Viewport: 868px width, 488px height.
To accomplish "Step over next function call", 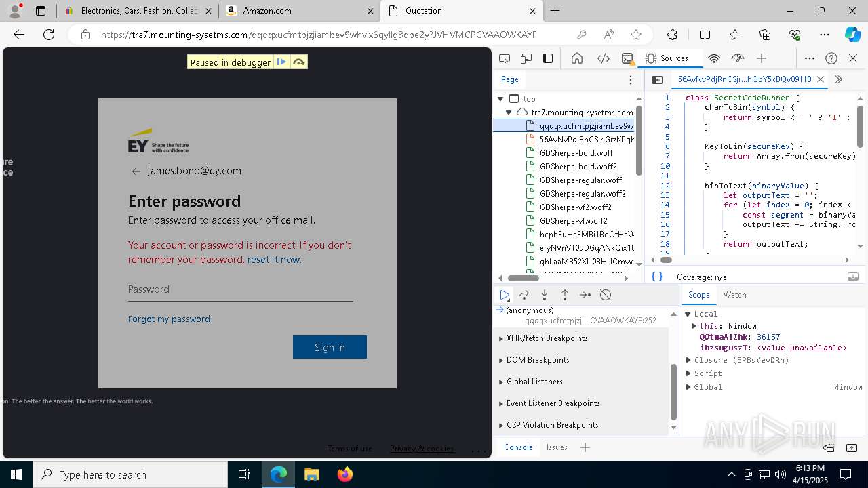I will pos(524,295).
